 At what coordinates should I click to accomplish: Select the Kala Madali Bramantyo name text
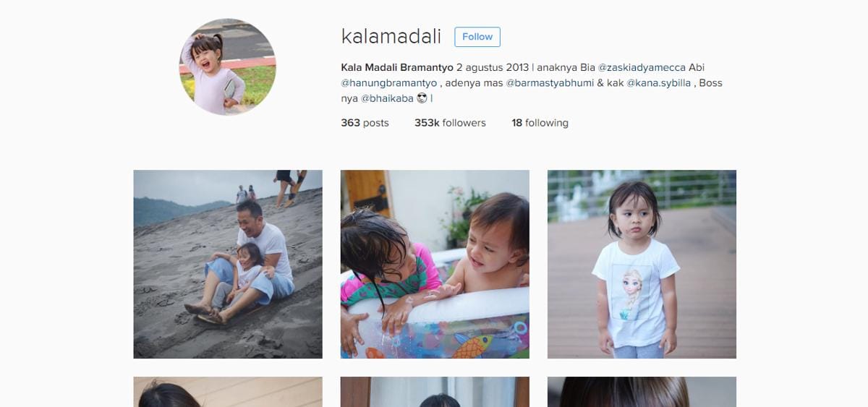tap(397, 67)
